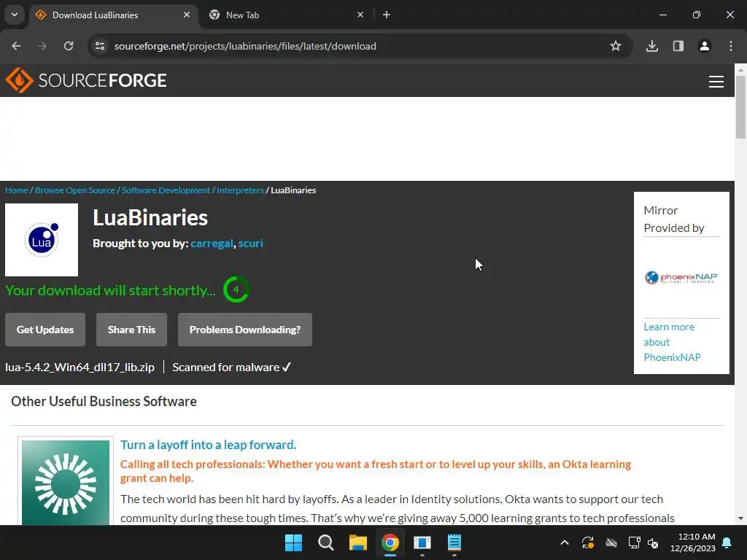
Task: Click the Lua project logo thumbnail
Action: (42, 240)
